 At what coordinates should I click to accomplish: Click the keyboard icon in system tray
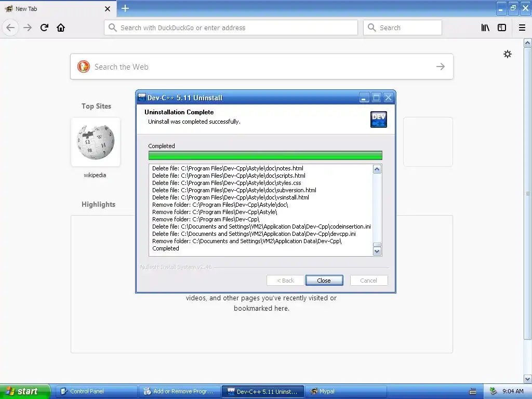click(x=473, y=392)
